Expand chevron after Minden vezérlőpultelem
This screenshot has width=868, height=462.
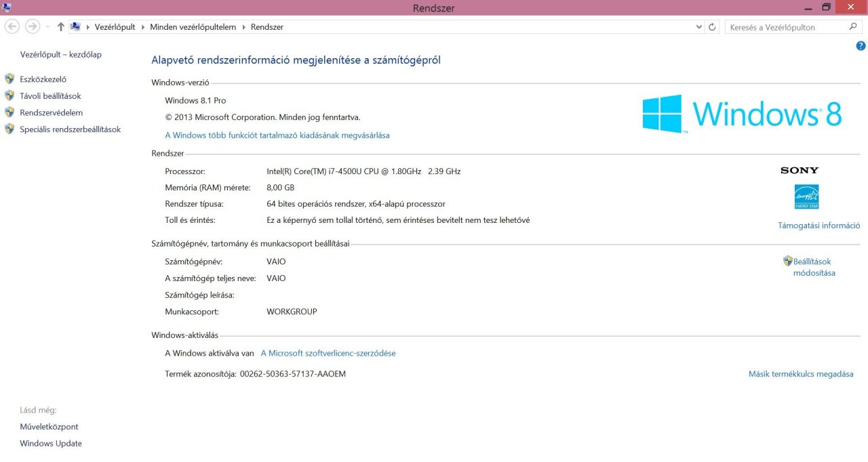(243, 27)
